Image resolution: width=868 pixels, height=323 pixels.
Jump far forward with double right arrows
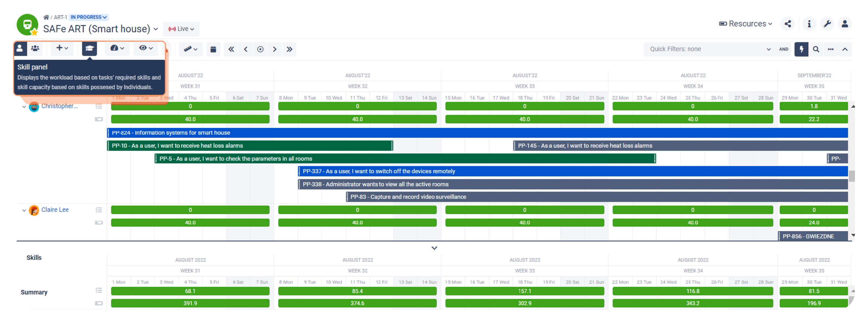(289, 50)
